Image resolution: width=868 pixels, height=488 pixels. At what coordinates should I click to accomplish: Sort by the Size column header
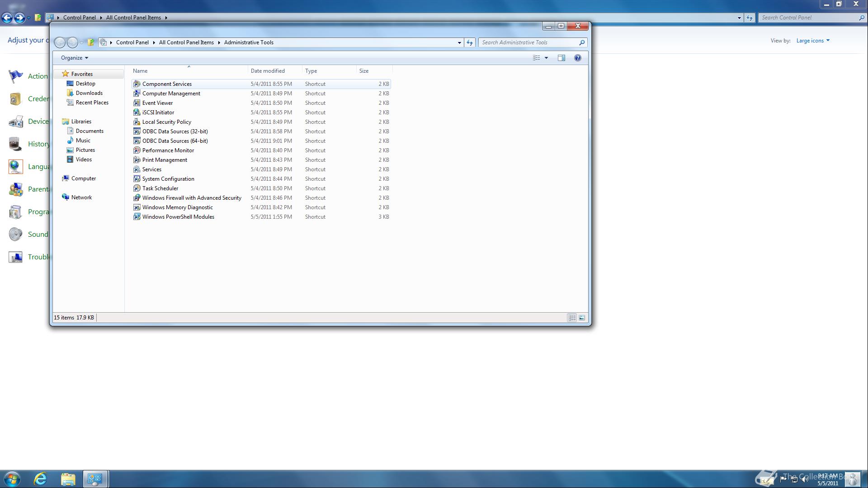(x=374, y=71)
